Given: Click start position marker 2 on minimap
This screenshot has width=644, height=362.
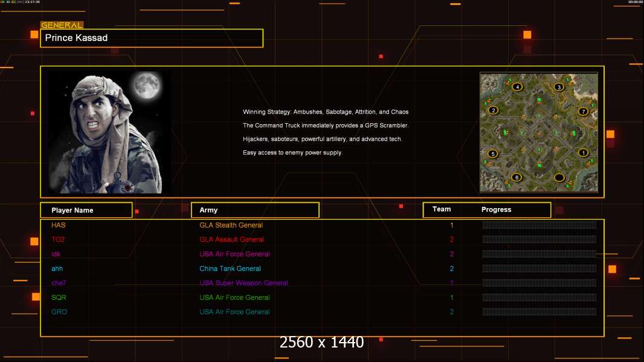Looking at the screenshot, I should pyautogui.click(x=493, y=110).
